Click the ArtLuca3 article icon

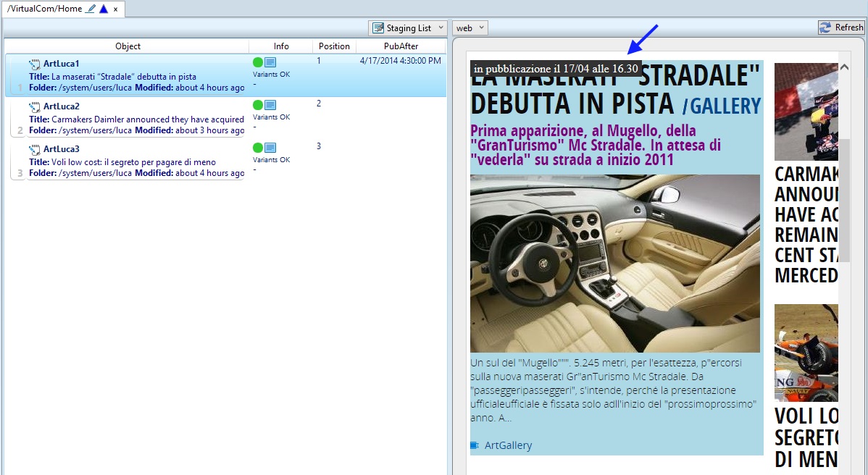(35, 149)
